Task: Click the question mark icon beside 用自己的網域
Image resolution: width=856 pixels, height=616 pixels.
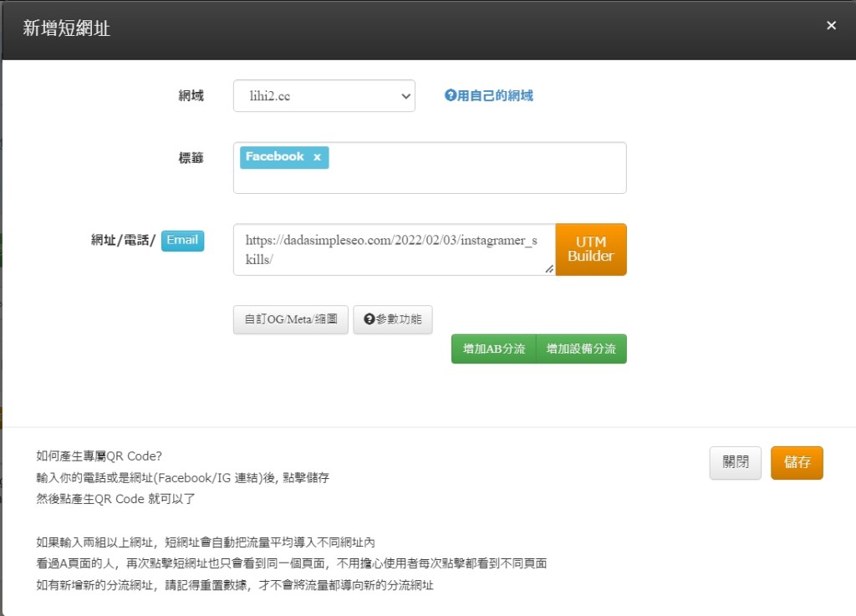Action: pyautogui.click(x=450, y=96)
